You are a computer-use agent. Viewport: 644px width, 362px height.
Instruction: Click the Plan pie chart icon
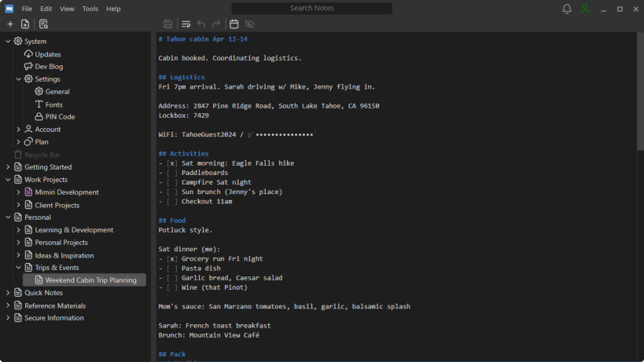(28, 141)
